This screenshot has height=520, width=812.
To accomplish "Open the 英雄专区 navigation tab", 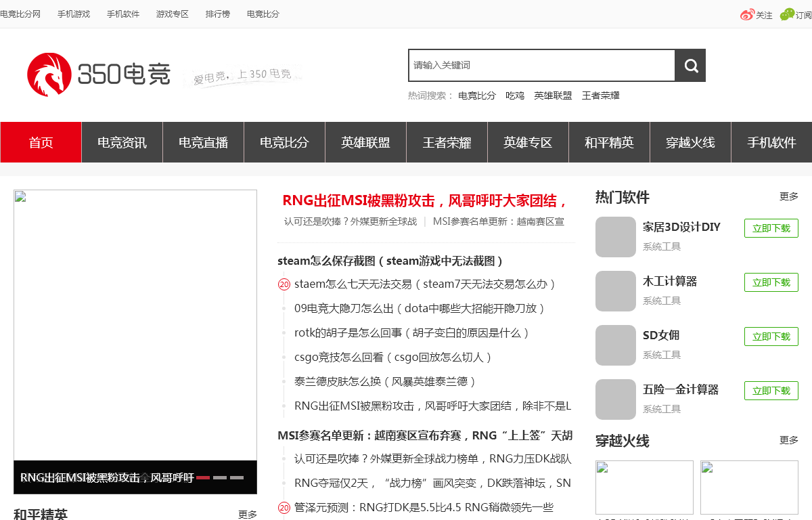I will (x=528, y=142).
